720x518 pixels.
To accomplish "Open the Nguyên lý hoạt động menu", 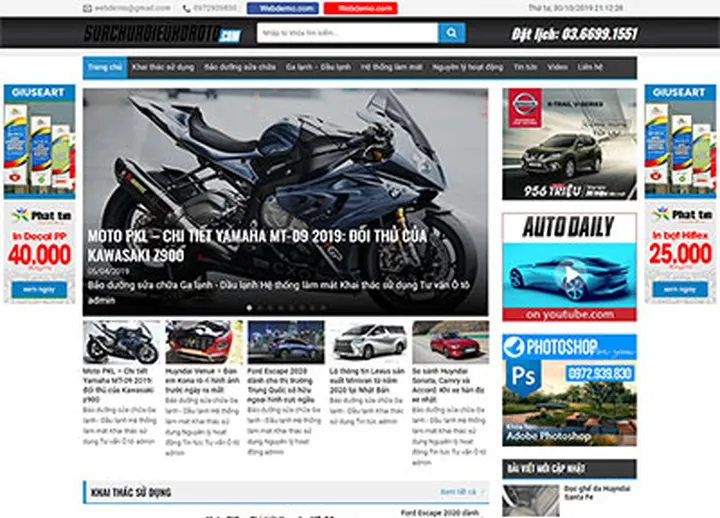I will point(467,67).
